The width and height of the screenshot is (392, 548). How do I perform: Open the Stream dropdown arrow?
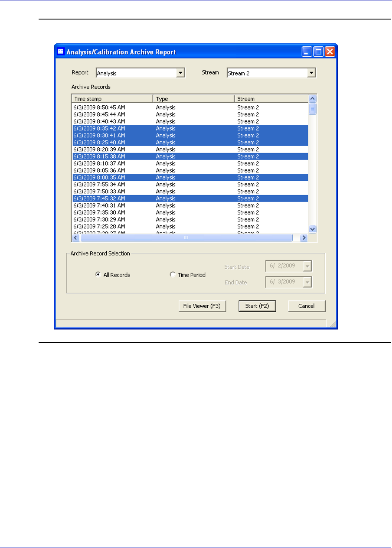[x=311, y=73]
